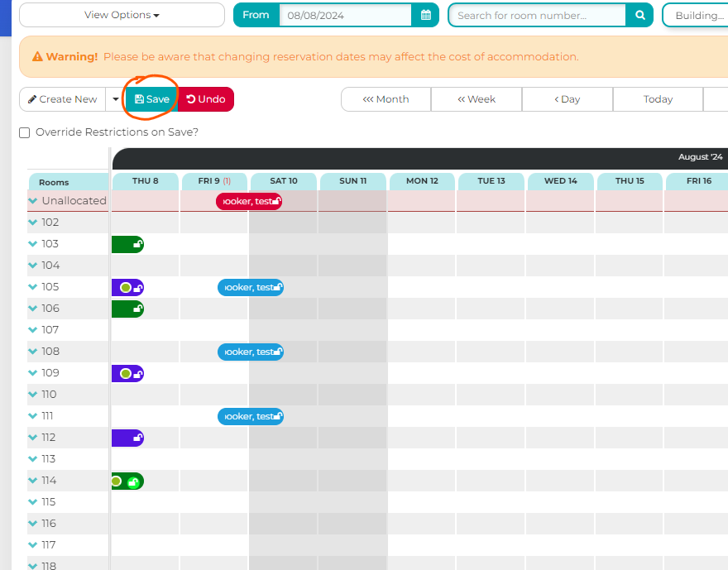Screen dimensions: 728x570
Task: Expand the Unallocated row chevron
Action: pyautogui.click(x=32, y=200)
